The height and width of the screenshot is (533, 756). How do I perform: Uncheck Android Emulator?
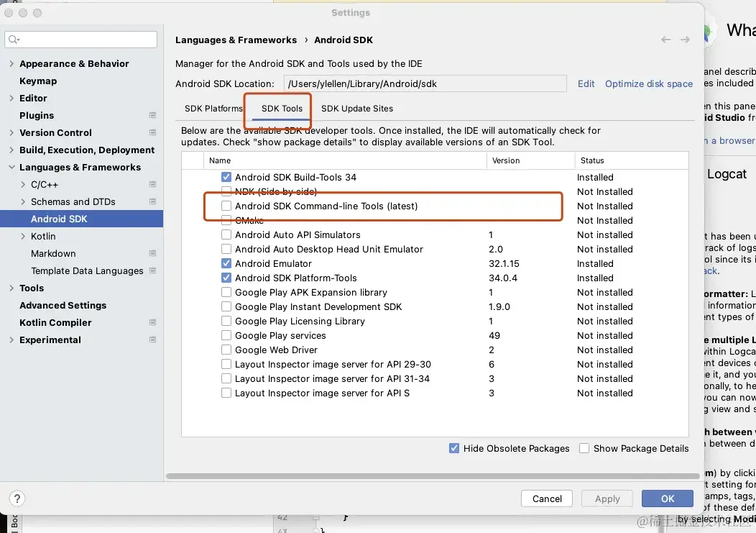226,263
